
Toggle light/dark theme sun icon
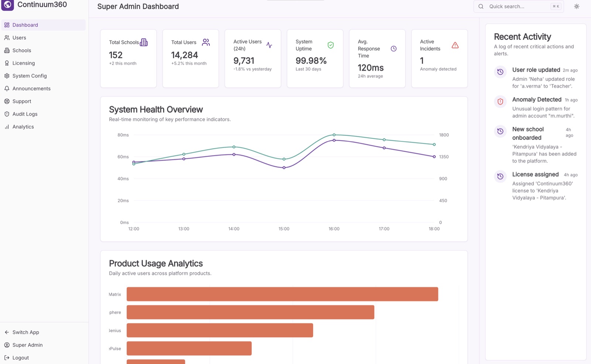tap(577, 6)
